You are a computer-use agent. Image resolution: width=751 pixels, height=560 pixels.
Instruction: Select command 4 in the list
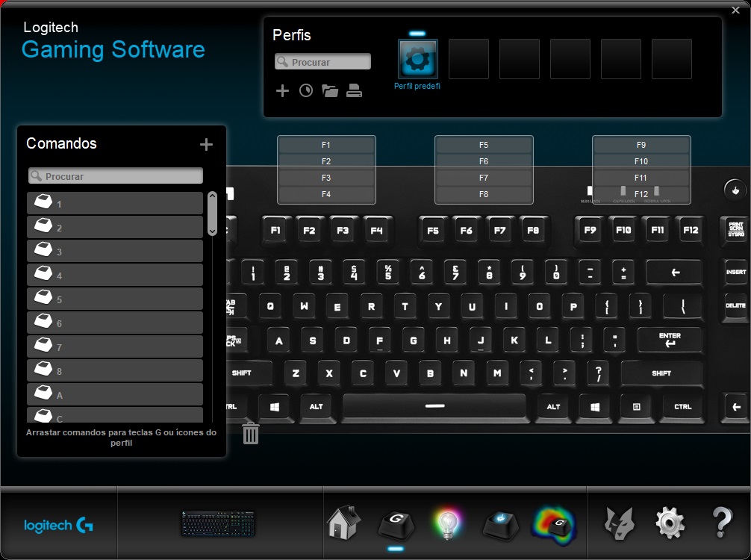[115, 275]
